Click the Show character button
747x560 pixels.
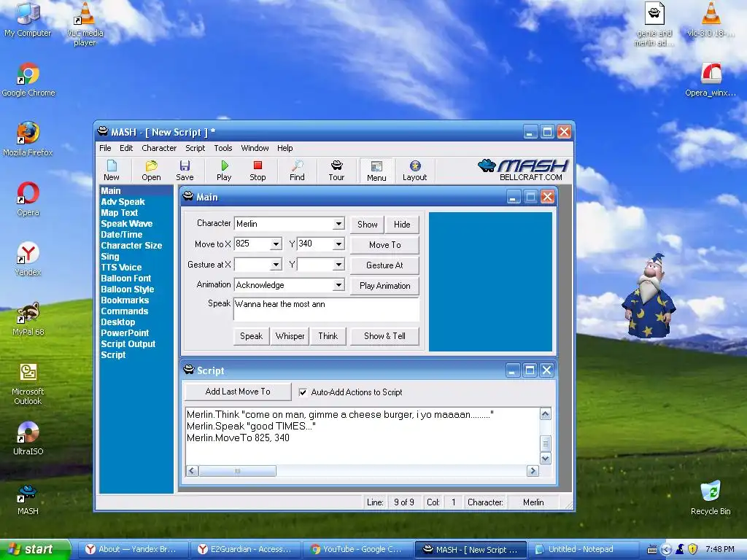tap(368, 225)
